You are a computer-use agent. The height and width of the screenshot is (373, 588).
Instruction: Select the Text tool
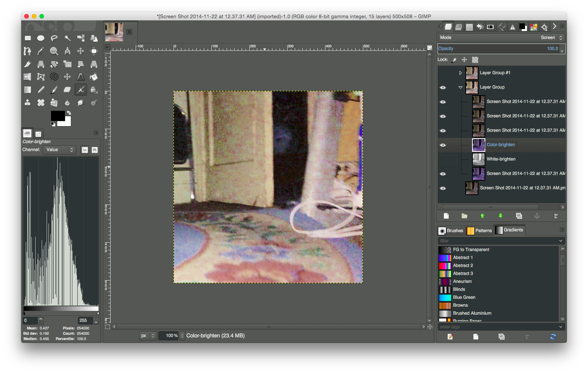click(x=81, y=77)
